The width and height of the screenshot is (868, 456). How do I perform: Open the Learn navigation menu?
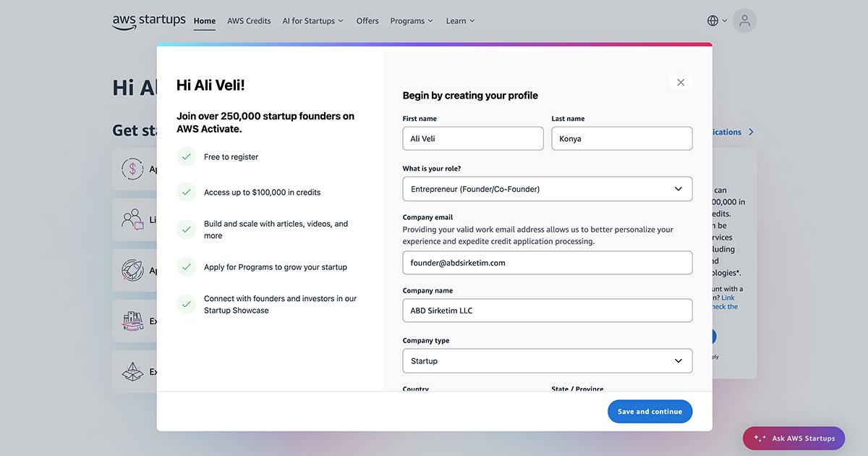tap(460, 21)
